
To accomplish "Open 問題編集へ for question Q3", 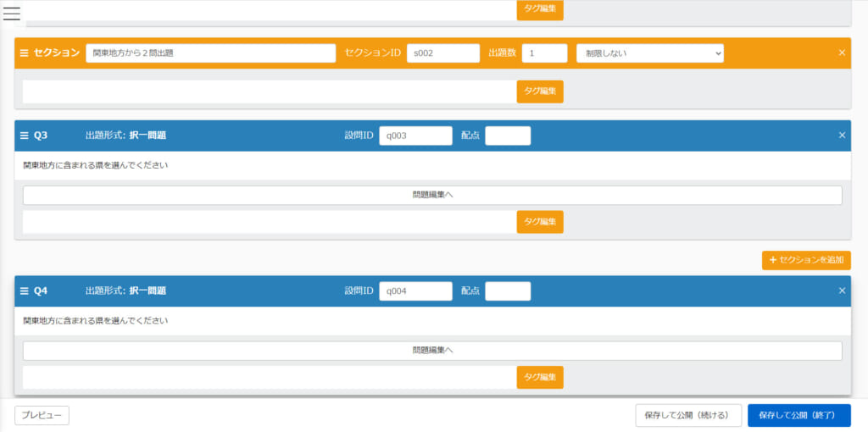I will pos(432,195).
